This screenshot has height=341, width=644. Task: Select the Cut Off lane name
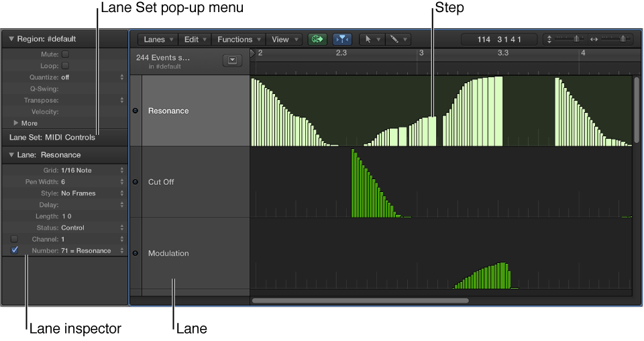tap(161, 182)
